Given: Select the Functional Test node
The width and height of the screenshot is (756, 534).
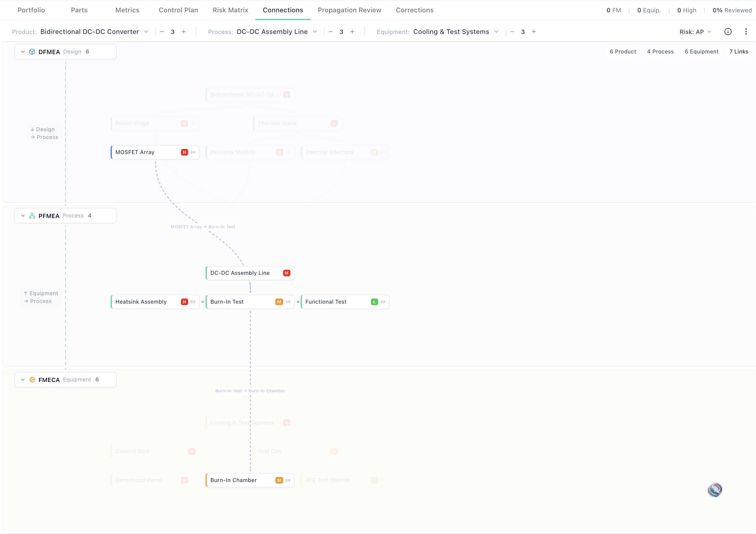Looking at the screenshot, I should (345, 302).
